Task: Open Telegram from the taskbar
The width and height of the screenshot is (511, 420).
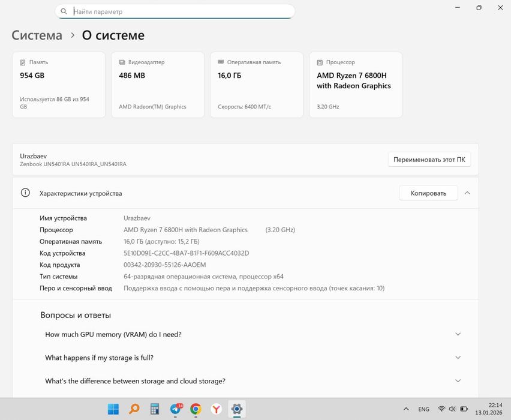Action: coord(176,409)
